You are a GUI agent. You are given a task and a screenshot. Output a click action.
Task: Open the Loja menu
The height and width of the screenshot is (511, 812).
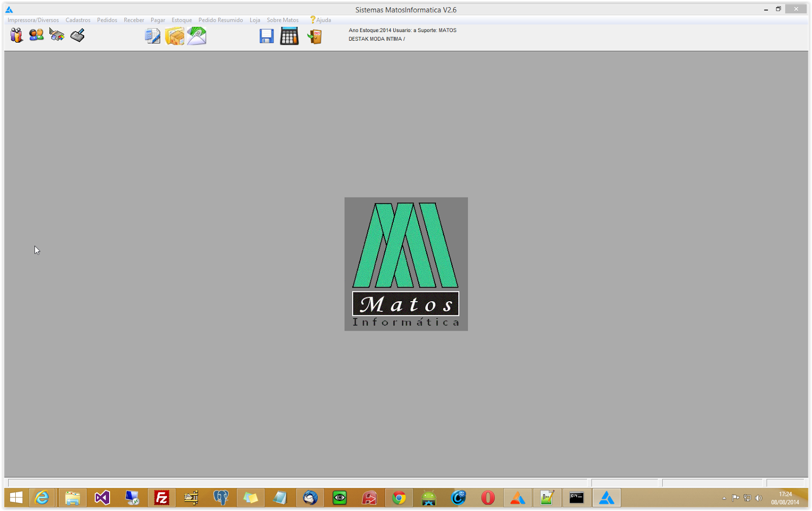(255, 20)
